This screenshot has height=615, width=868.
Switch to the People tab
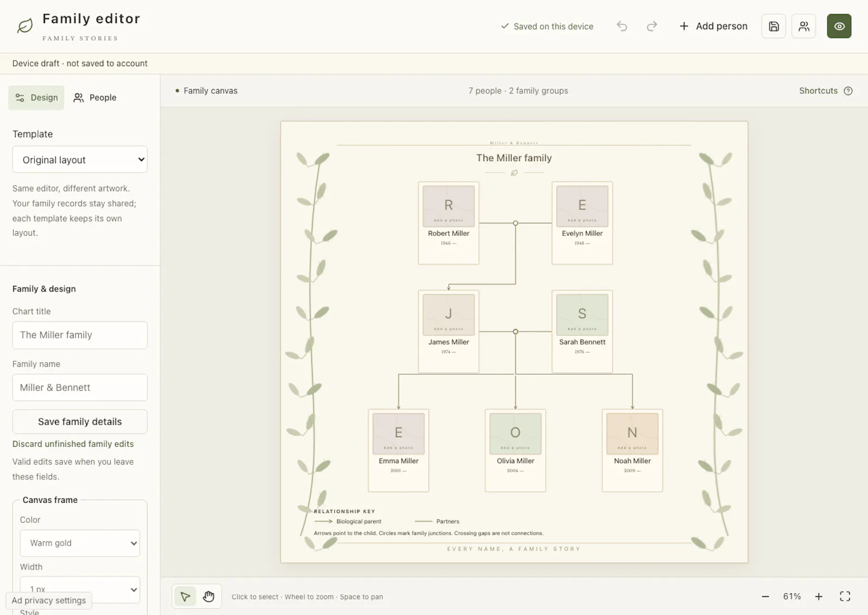point(95,98)
